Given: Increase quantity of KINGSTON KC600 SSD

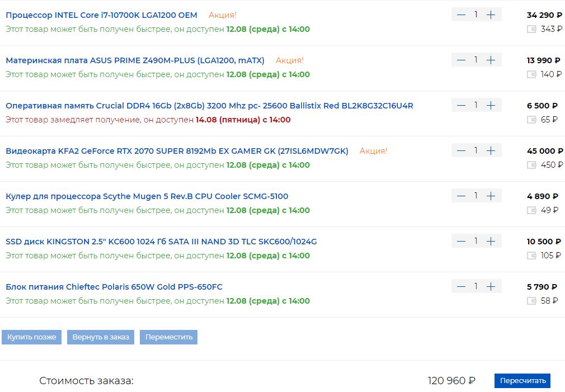Looking at the screenshot, I should [491, 241].
